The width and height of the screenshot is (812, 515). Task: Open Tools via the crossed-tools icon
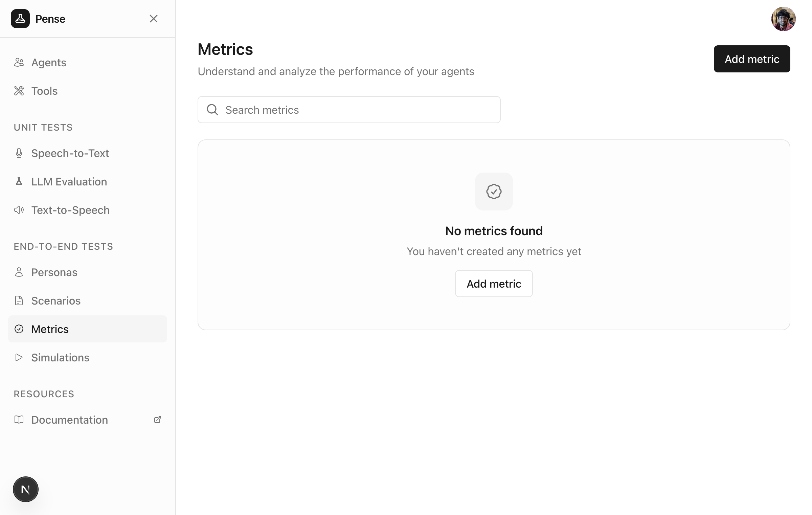pos(19,91)
